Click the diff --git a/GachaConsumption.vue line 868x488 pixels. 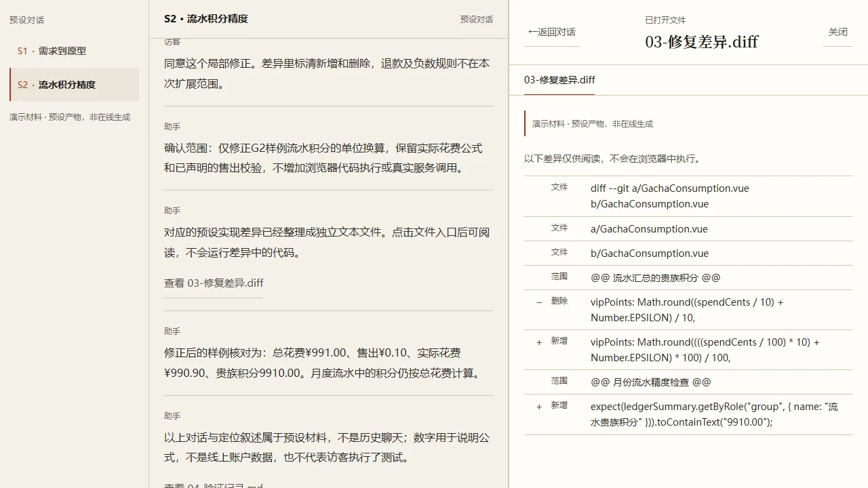coord(688,197)
